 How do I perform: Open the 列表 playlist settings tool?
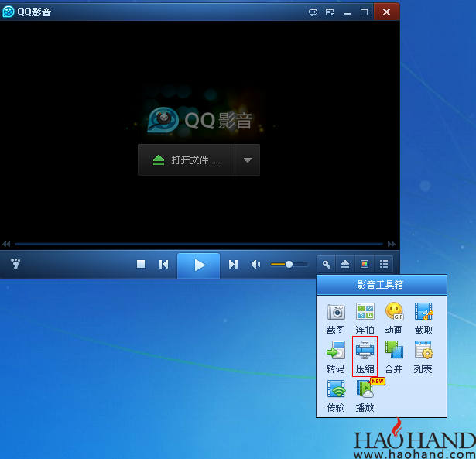click(x=423, y=357)
